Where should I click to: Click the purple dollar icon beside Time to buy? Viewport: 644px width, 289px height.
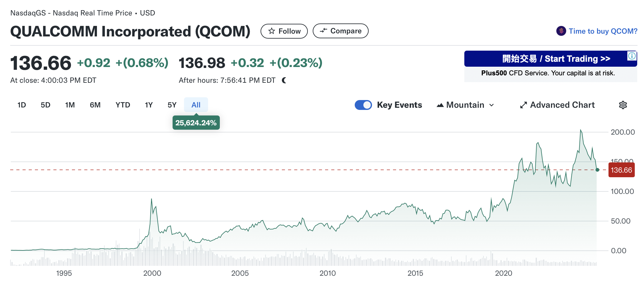point(561,31)
